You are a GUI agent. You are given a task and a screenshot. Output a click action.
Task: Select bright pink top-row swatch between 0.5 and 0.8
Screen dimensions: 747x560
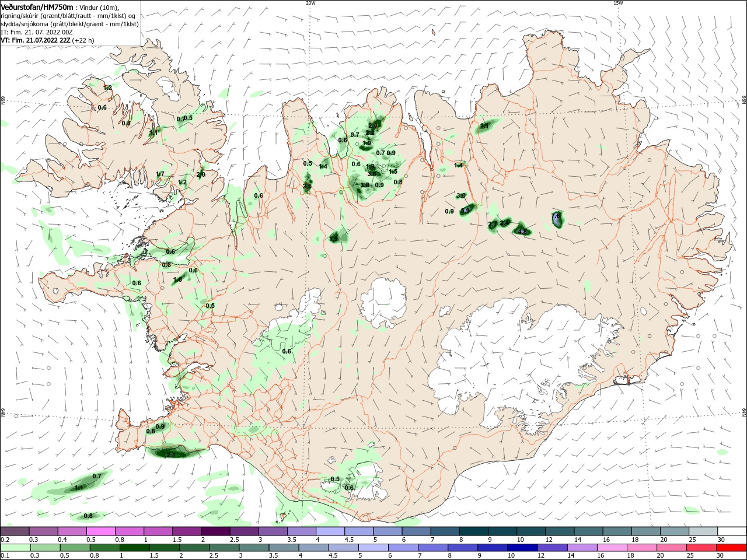100,531
